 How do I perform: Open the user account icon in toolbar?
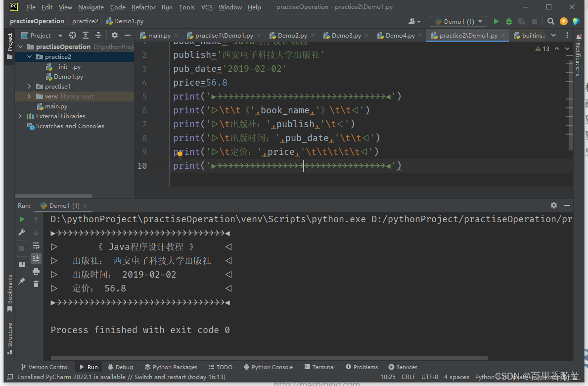click(x=414, y=21)
